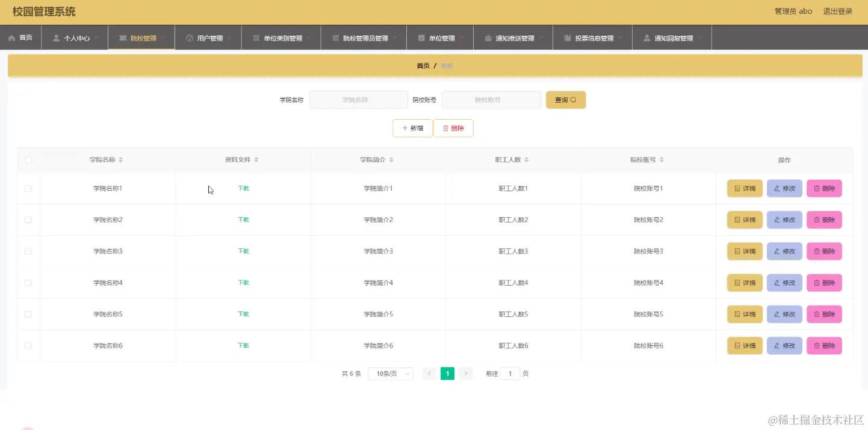Open the 通知回复管理 menu item
This screenshot has width=868, height=430.
point(672,38)
